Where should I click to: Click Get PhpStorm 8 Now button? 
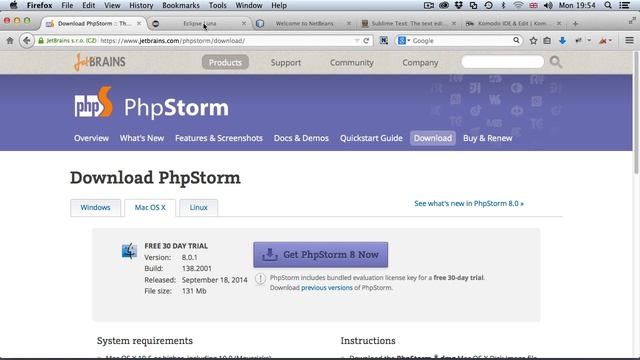point(320,255)
